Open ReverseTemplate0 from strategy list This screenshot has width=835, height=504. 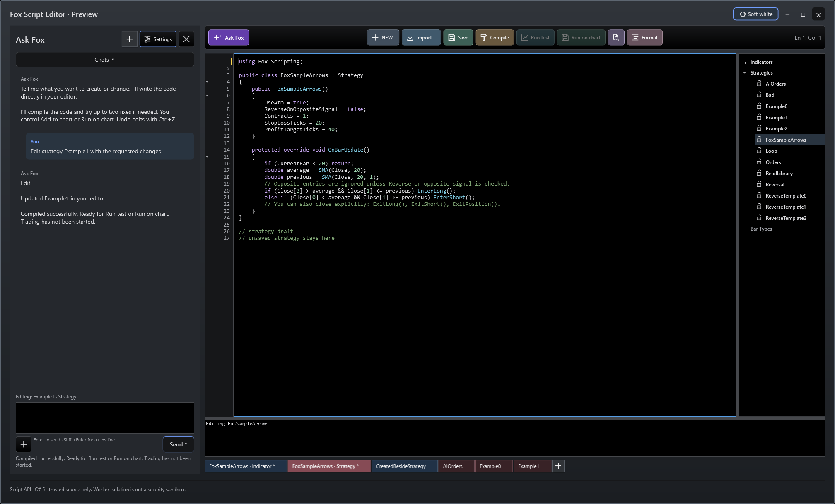click(786, 196)
